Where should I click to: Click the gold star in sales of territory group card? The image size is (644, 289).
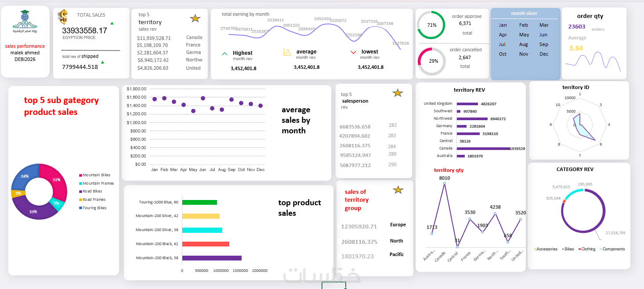[398, 190]
